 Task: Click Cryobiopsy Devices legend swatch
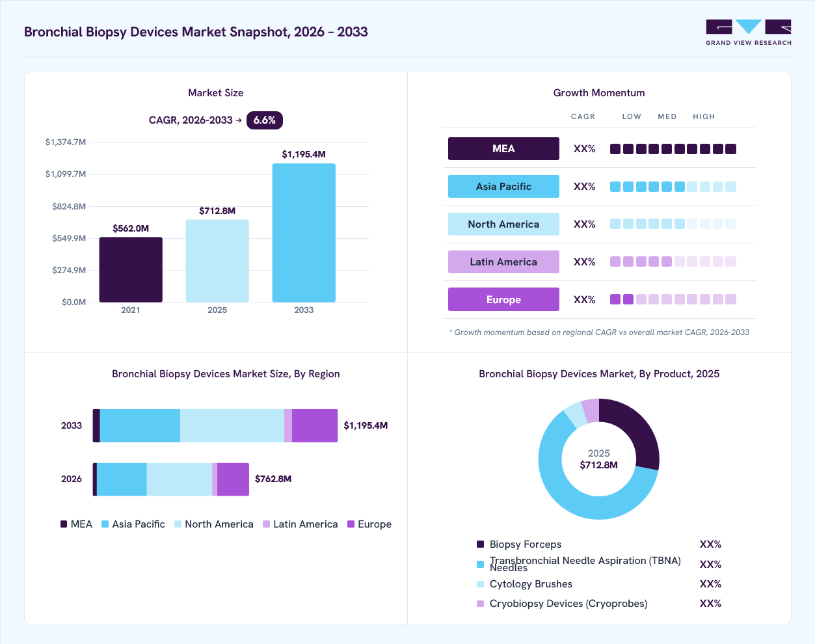(480, 604)
